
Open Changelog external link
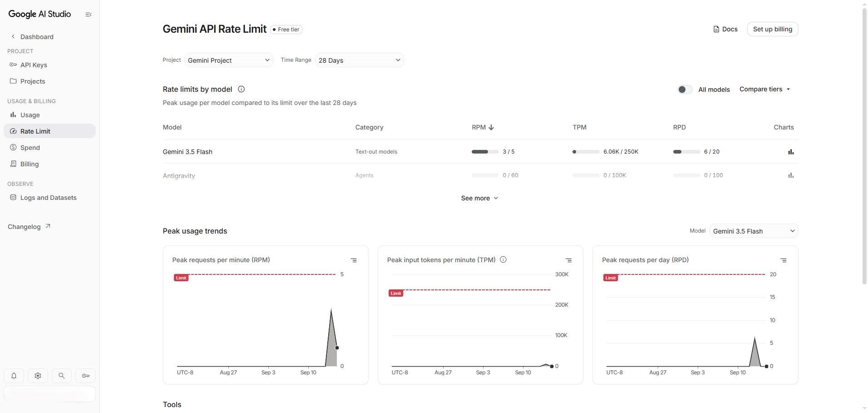pos(29,227)
